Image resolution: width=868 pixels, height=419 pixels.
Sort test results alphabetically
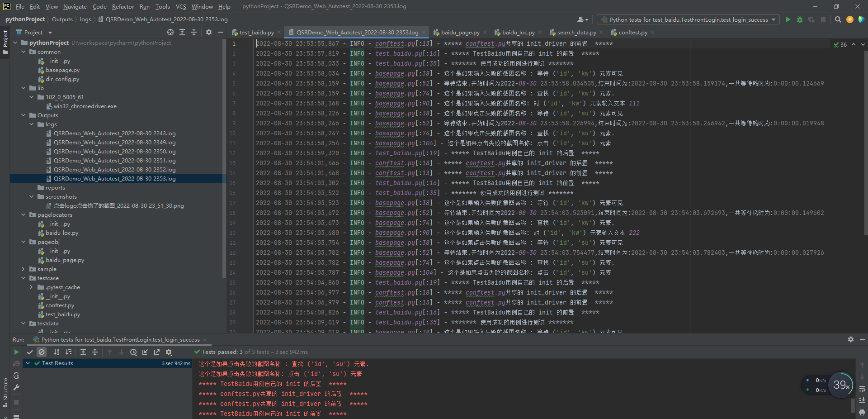57,352
